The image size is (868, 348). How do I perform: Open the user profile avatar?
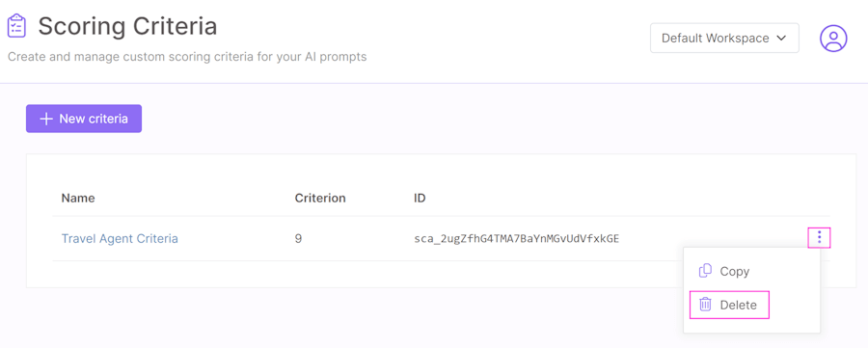pos(833,39)
